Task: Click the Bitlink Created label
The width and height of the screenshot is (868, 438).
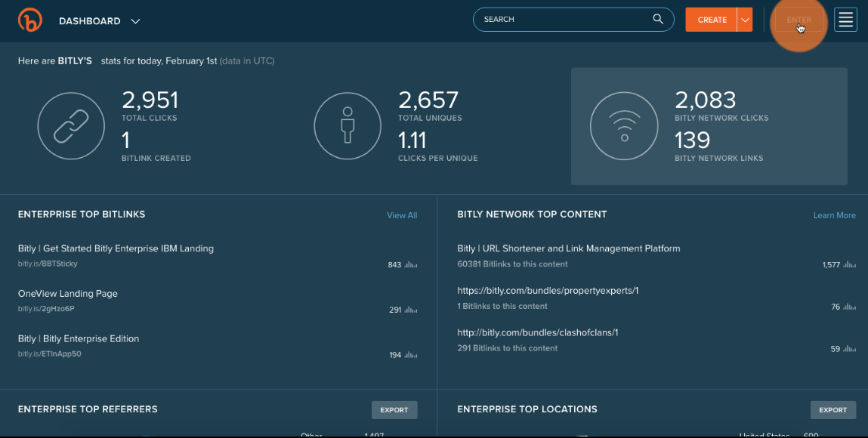Action: (156, 158)
